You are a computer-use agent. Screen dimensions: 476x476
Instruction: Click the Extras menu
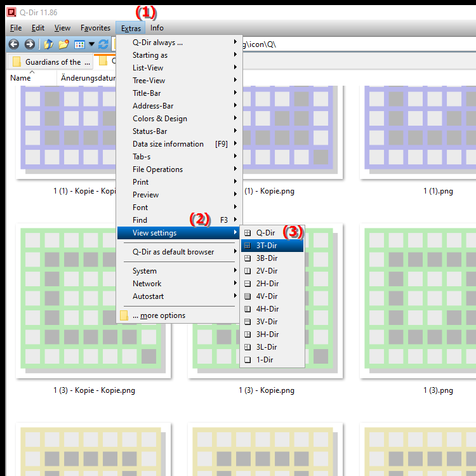click(131, 28)
